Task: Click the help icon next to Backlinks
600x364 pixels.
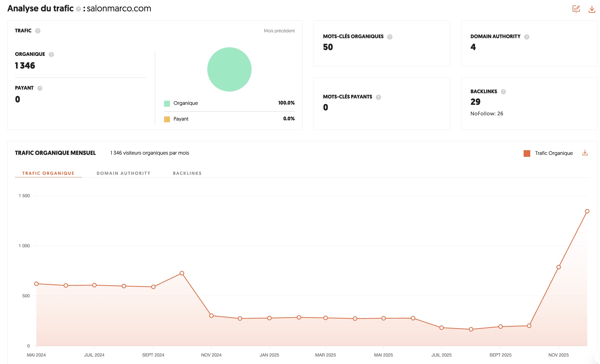Action: pos(503,92)
